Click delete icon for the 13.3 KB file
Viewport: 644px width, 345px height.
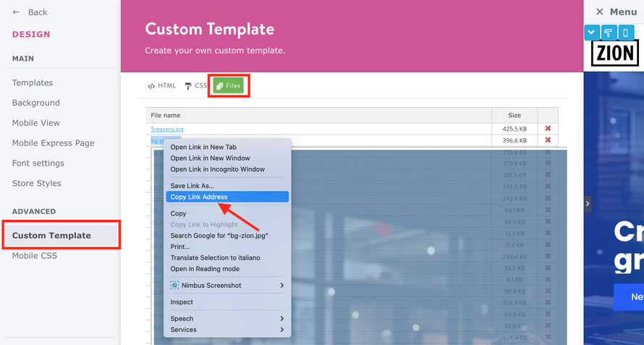pos(548,234)
